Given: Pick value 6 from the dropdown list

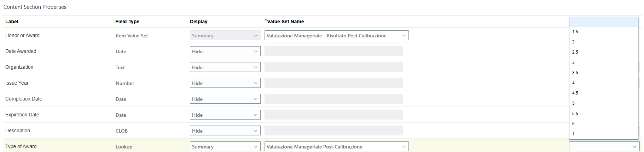Looking at the screenshot, I should [603, 124].
